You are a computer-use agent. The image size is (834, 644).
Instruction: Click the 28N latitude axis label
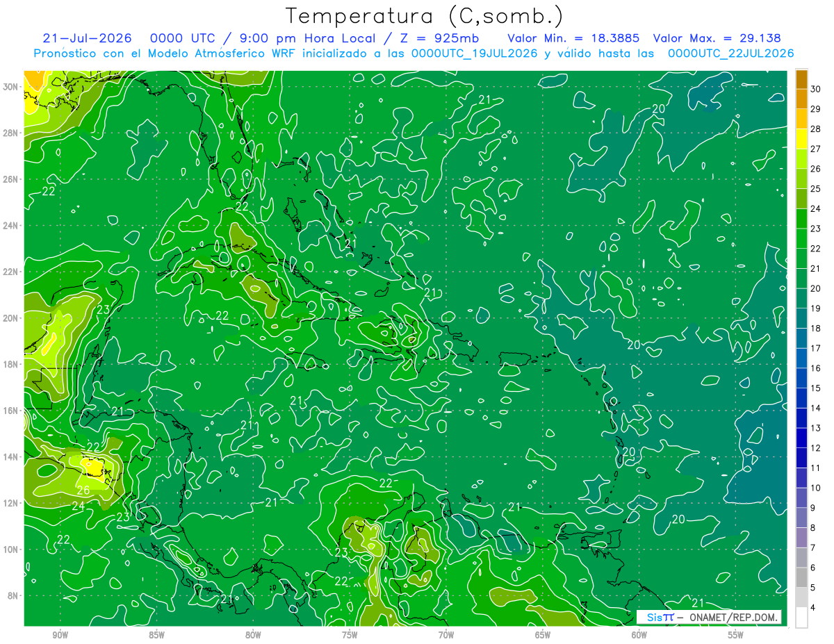(x=10, y=133)
